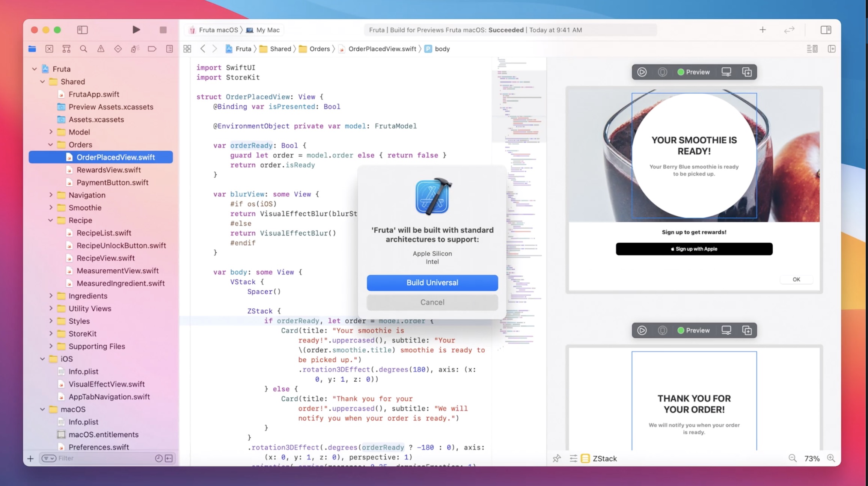The image size is (868, 486).
Task: Open related items grid menu
Action: pyautogui.click(x=187, y=49)
